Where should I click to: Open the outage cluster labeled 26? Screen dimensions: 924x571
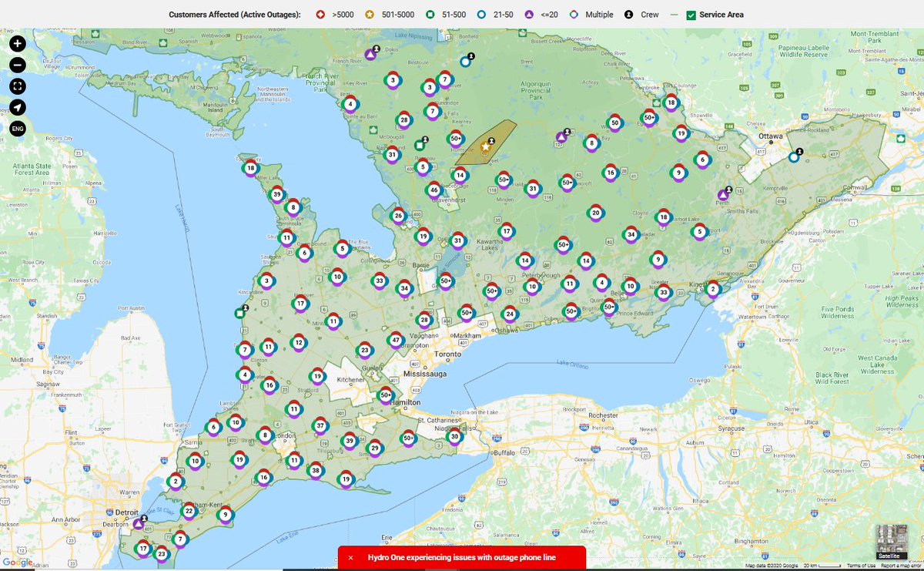[398, 217]
